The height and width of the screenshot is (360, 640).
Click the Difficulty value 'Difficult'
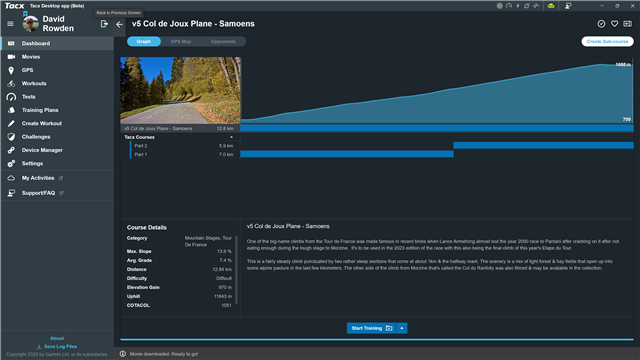click(x=224, y=278)
